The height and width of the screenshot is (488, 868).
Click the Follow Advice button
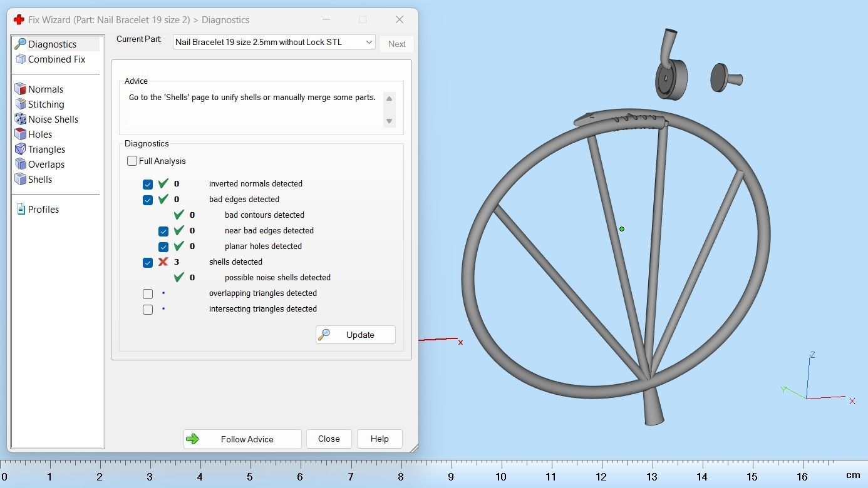[242, 439]
